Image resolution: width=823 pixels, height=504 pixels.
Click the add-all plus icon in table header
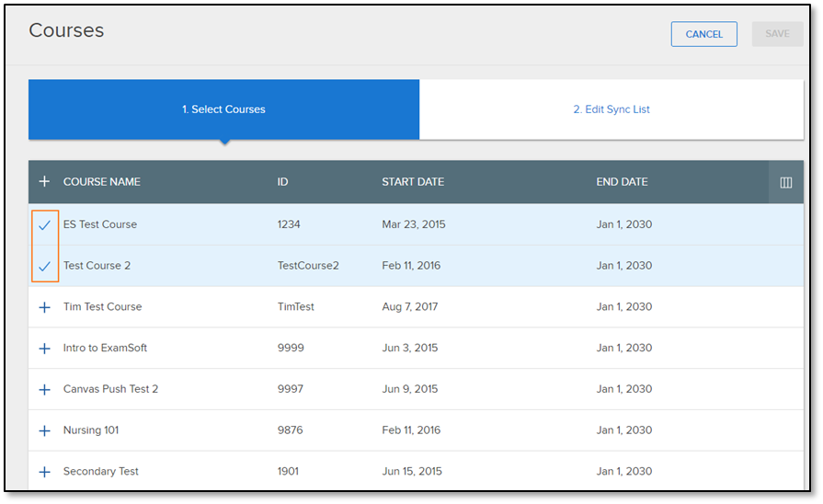point(45,182)
